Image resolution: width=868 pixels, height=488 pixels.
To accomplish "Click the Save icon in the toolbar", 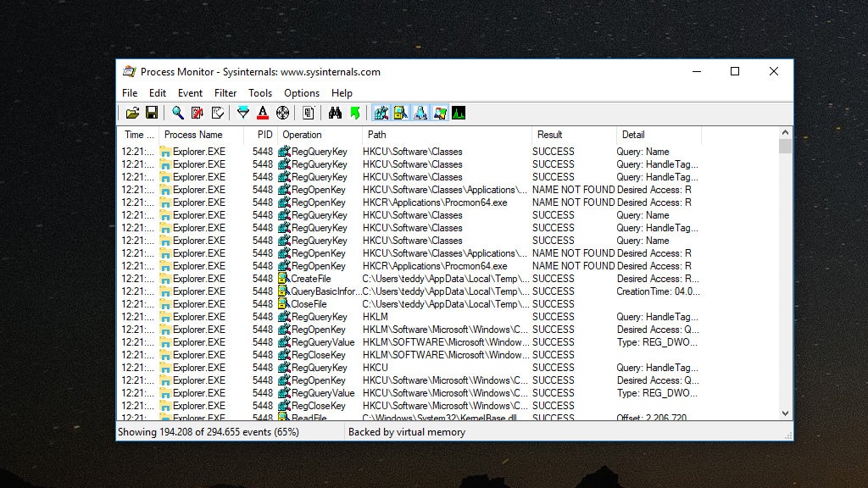I will pos(153,112).
